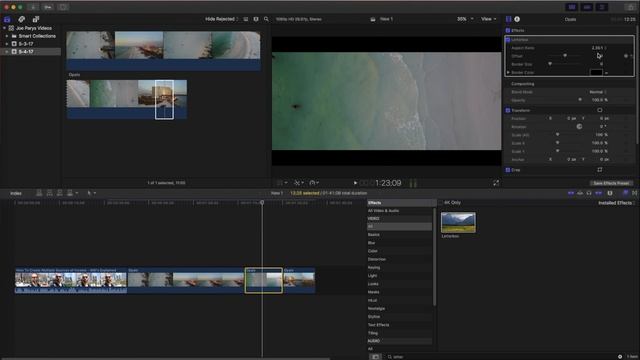Click the Background Tasks toolbar button
Screen dimensions: 640x360
tap(63, 7)
